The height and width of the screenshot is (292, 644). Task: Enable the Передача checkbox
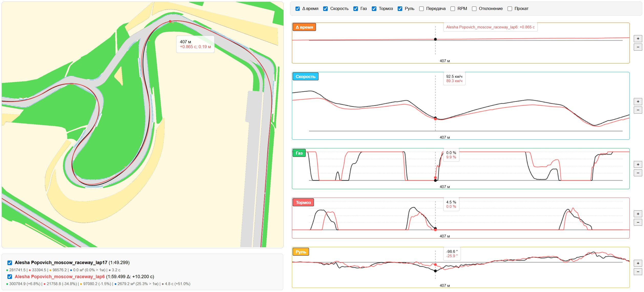pyautogui.click(x=421, y=9)
